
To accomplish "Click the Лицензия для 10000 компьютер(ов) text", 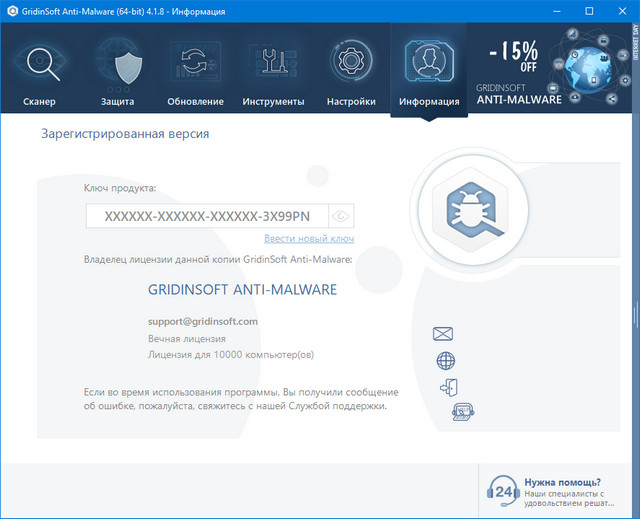I will pyautogui.click(x=231, y=355).
